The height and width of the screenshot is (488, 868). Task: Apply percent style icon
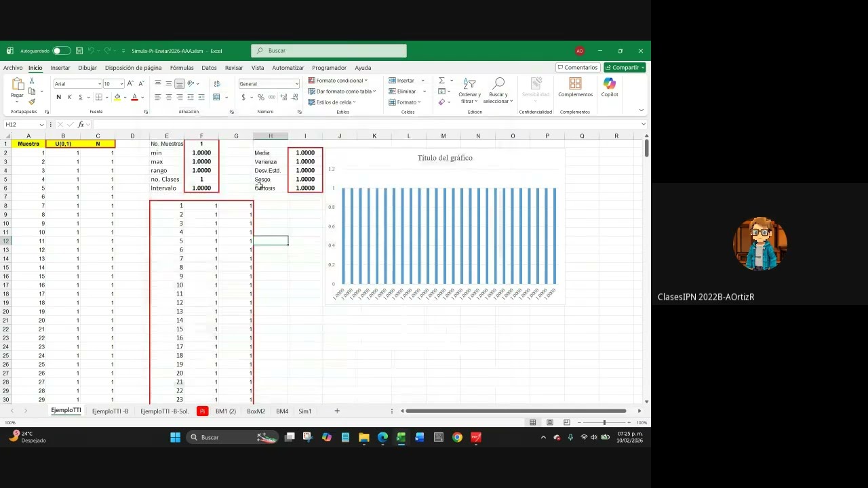(261, 98)
